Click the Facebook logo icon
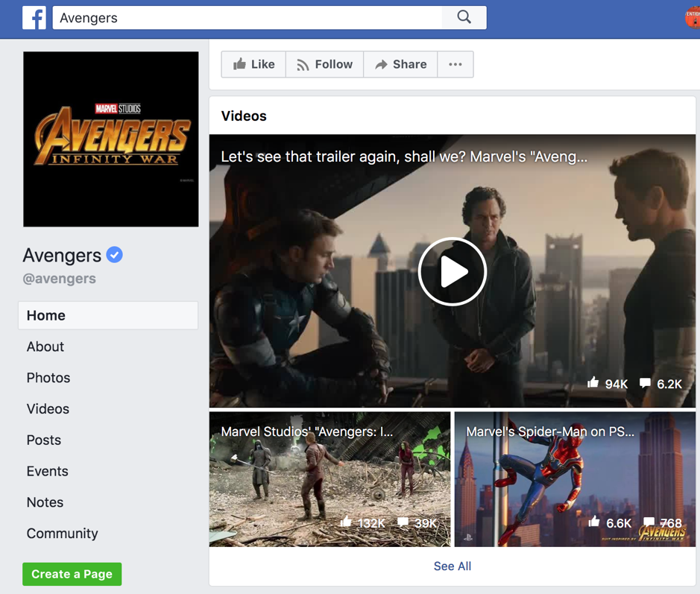Image resolution: width=700 pixels, height=594 pixels. (34, 18)
